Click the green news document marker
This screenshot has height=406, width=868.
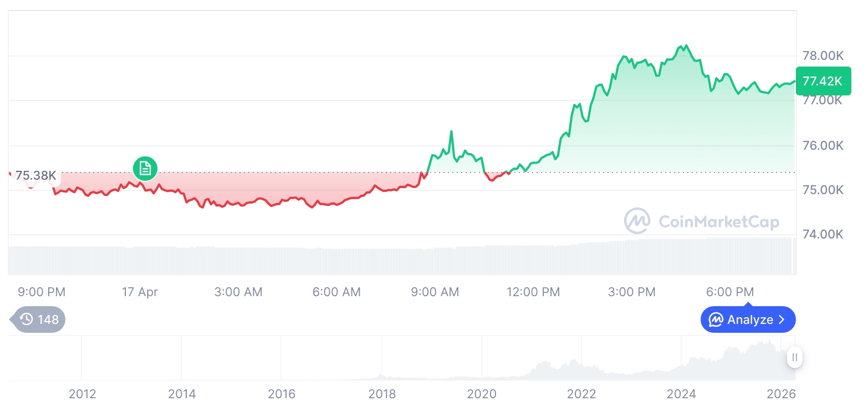(x=145, y=168)
